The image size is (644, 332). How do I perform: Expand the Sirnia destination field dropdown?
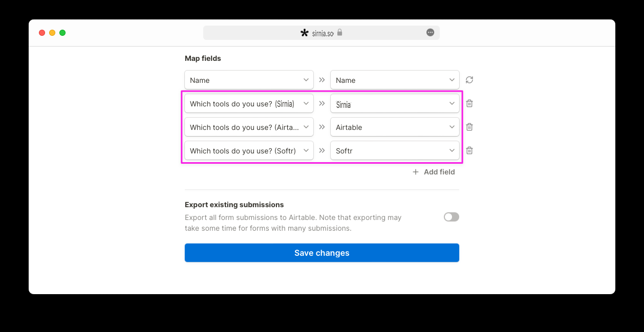[395, 103]
